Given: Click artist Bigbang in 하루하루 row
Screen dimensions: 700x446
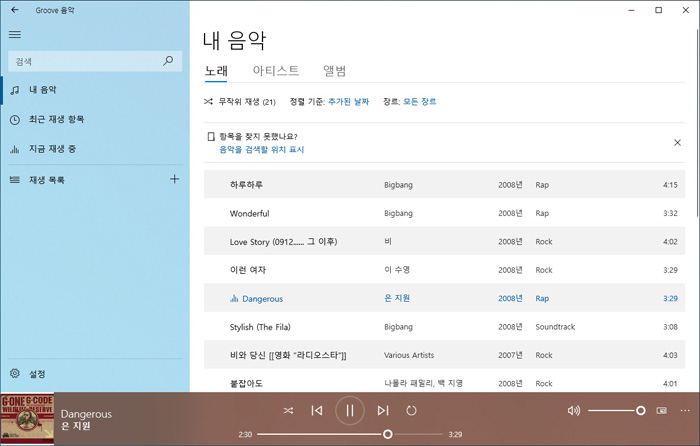Looking at the screenshot, I should point(398,185).
